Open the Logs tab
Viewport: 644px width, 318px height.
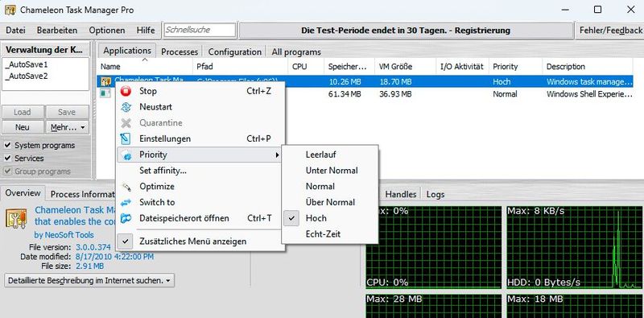(x=436, y=194)
